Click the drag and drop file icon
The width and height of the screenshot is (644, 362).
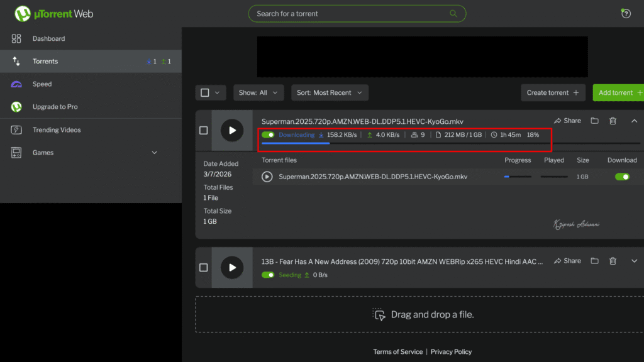coord(379,314)
